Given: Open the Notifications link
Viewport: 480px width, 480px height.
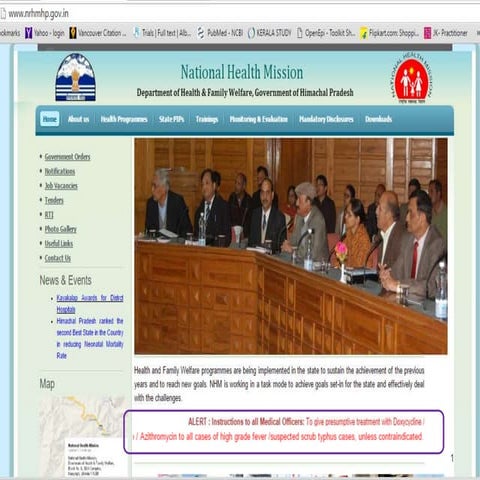Looking at the screenshot, I should click(60, 171).
